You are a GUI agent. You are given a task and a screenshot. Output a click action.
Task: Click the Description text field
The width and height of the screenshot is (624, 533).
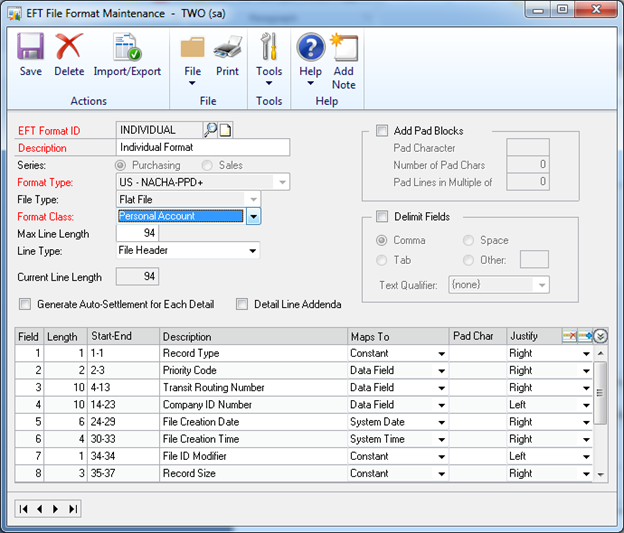coord(203,148)
